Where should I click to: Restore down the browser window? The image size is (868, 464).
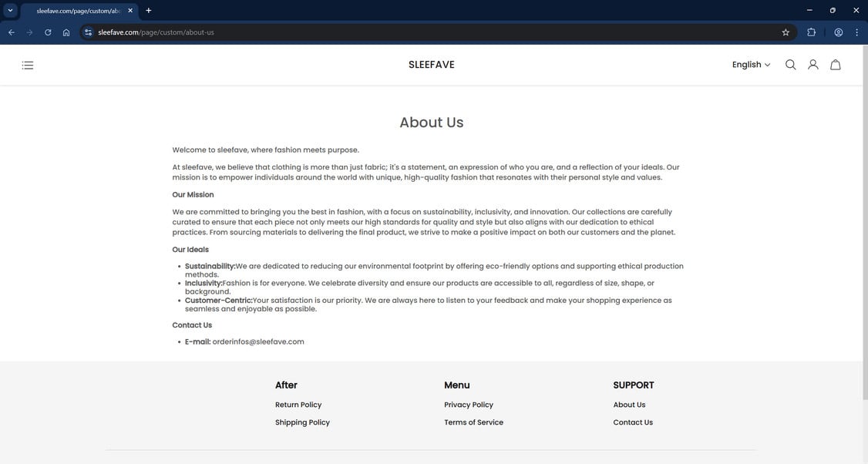(x=833, y=10)
